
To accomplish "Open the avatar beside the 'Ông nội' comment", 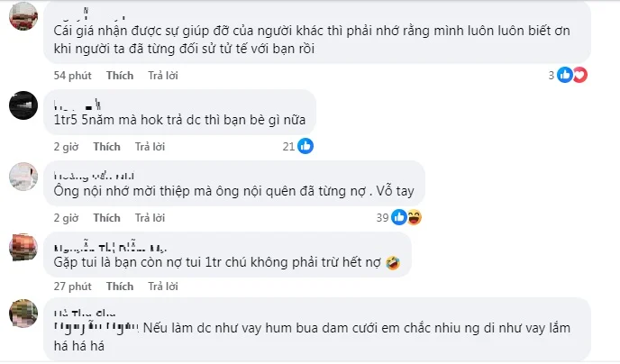I will tap(23, 177).
